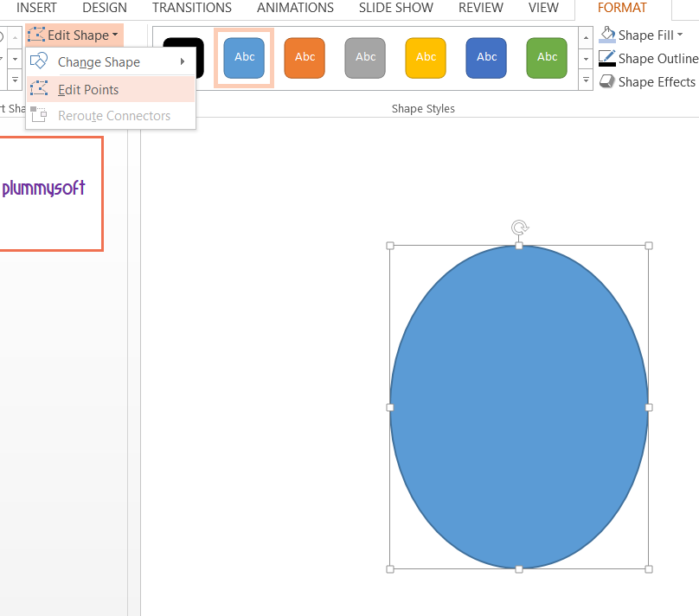699x616 pixels.
Task: Click the oval's top-right corner handle
Action: click(649, 246)
